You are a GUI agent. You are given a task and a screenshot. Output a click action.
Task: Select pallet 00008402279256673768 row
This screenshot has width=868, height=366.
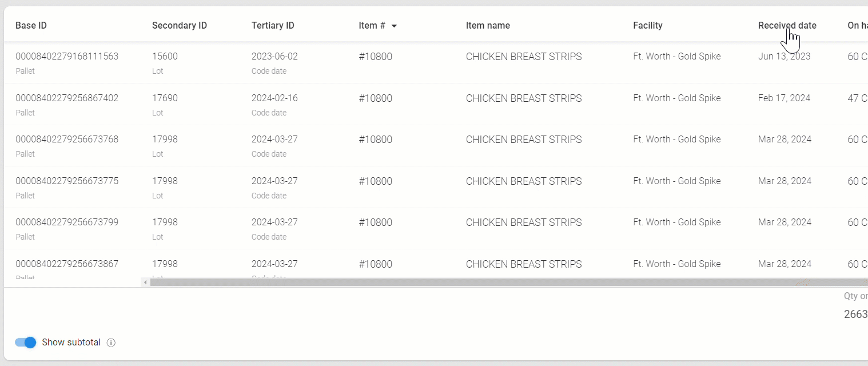[x=436, y=145]
